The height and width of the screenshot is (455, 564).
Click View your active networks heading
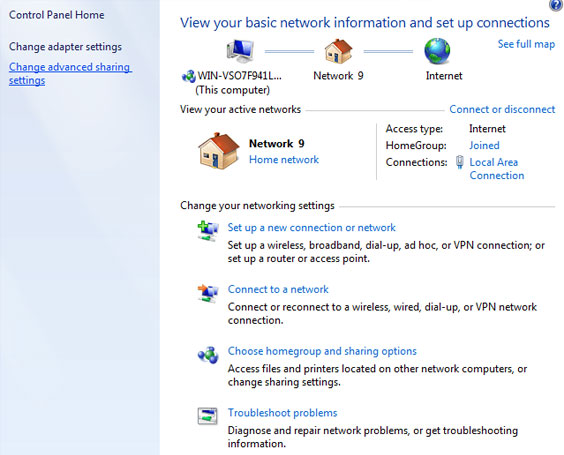[x=240, y=109]
